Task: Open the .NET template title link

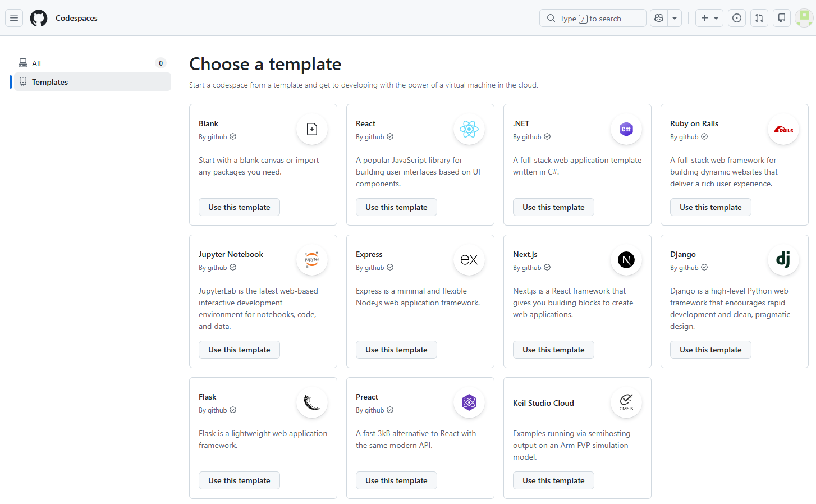Action: point(521,123)
